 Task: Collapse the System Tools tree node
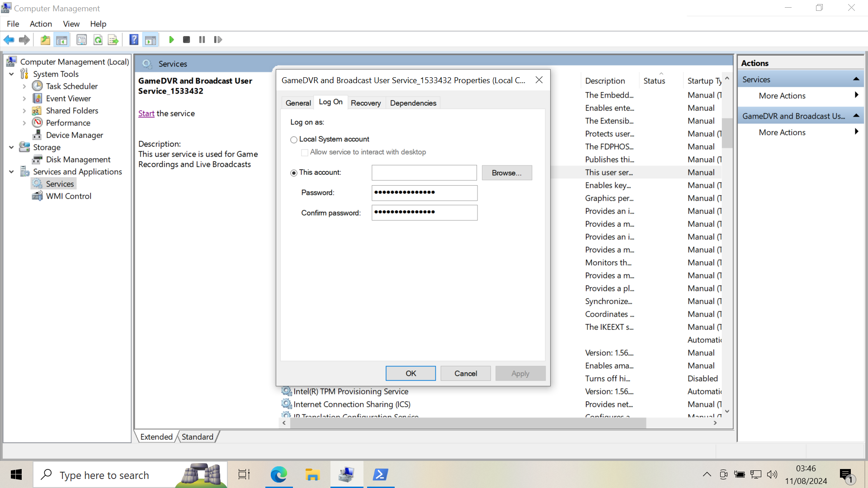[x=11, y=74]
